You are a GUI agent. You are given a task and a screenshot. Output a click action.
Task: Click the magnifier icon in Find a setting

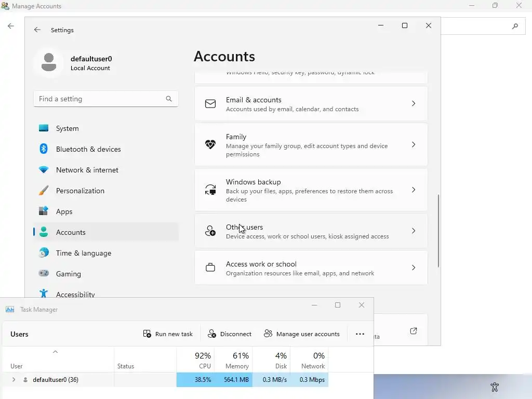click(x=169, y=99)
